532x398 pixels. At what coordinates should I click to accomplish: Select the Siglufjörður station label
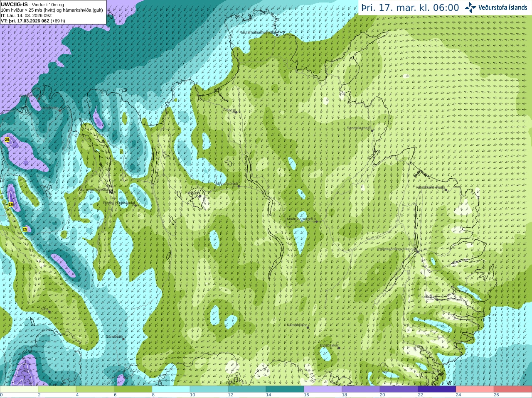tap(30, 96)
